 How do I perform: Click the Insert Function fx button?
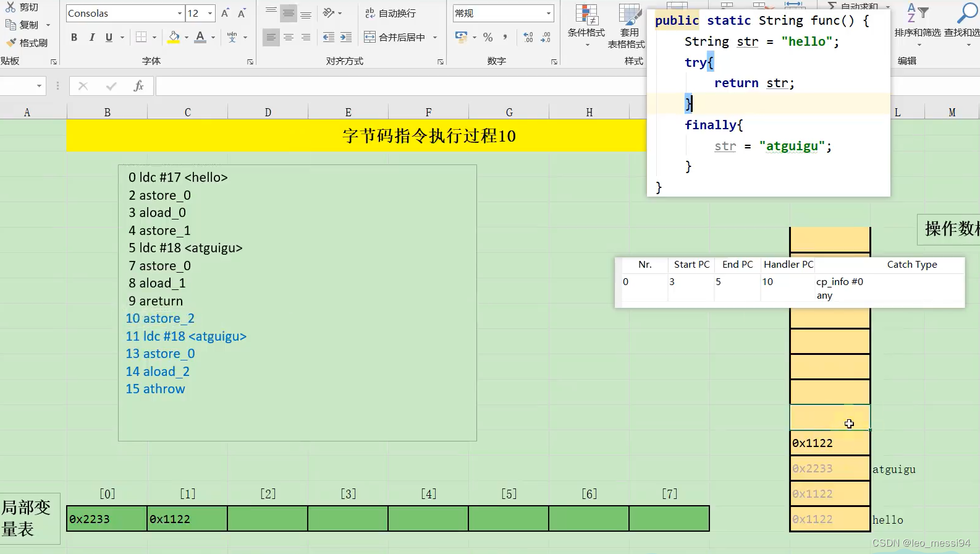coord(138,86)
